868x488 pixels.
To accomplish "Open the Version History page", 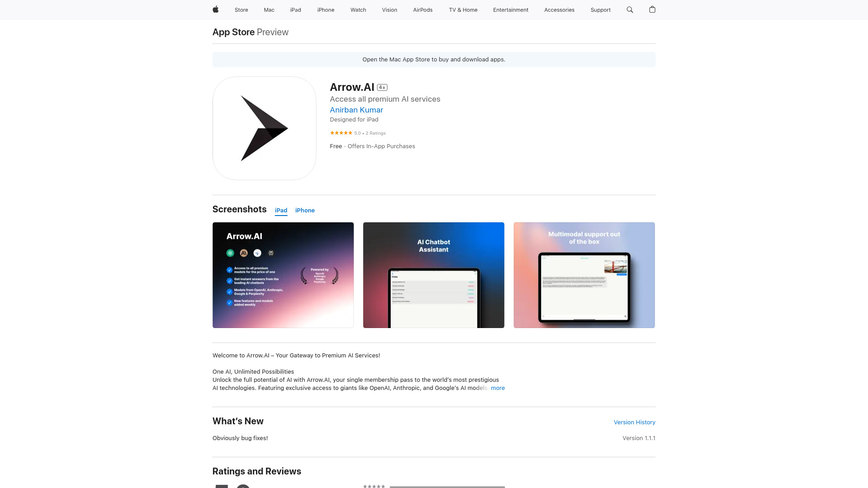I will (634, 422).
